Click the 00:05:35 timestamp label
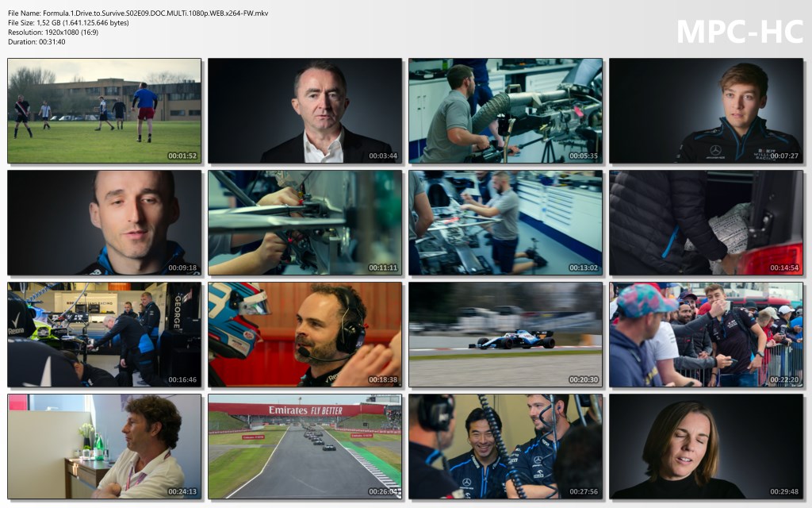This screenshot has width=812, height=508. click(583, 156)
